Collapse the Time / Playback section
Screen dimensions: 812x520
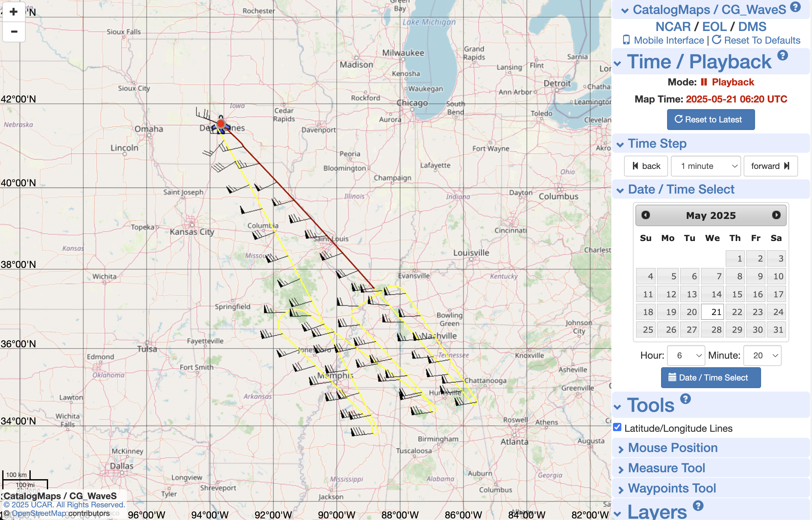coord(617,64)
